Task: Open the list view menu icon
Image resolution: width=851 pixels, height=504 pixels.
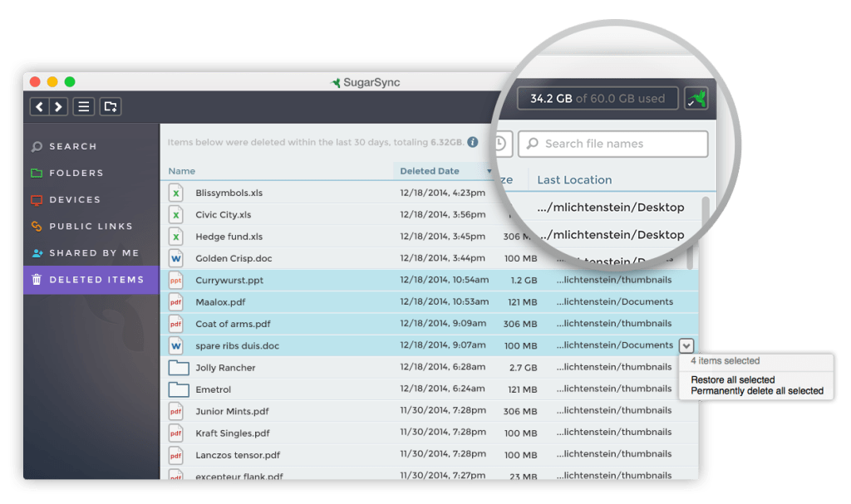Action: (84, 106)
